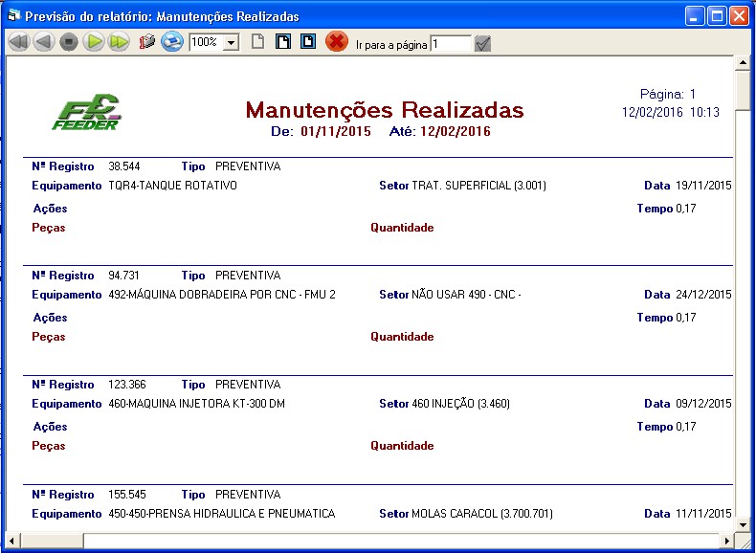Select the fit whole page view icon
Screen dimensions: 756x553
click(x=283, y=41)
